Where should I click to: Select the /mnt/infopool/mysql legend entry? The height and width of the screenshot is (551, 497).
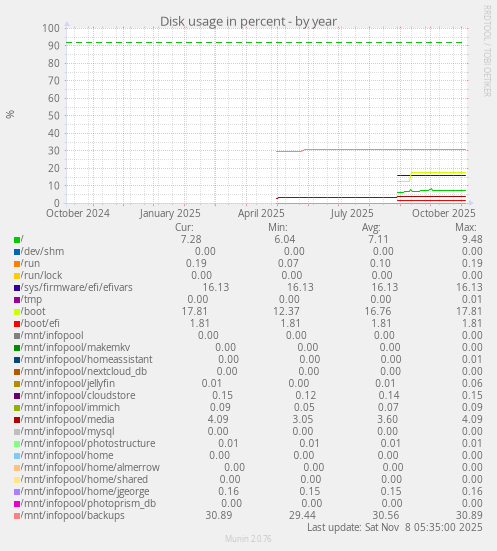[68, 431]
